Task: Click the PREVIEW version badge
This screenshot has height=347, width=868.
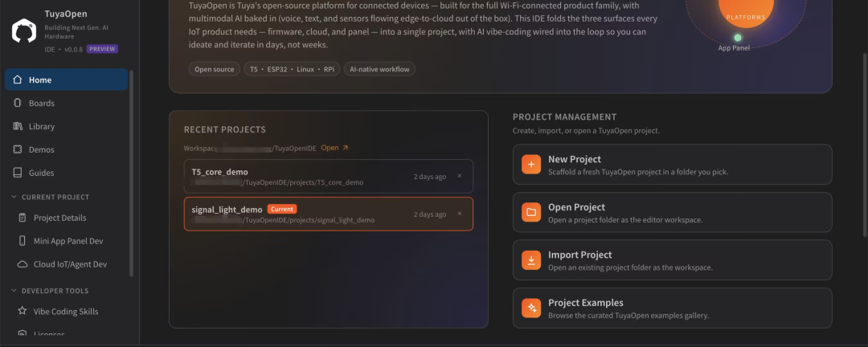Action: point(102,49)
